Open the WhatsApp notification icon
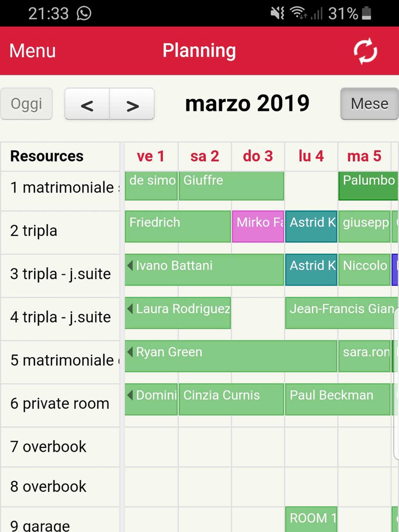The width and height of the screenshot is (399, 532). [x=84, y=13]
